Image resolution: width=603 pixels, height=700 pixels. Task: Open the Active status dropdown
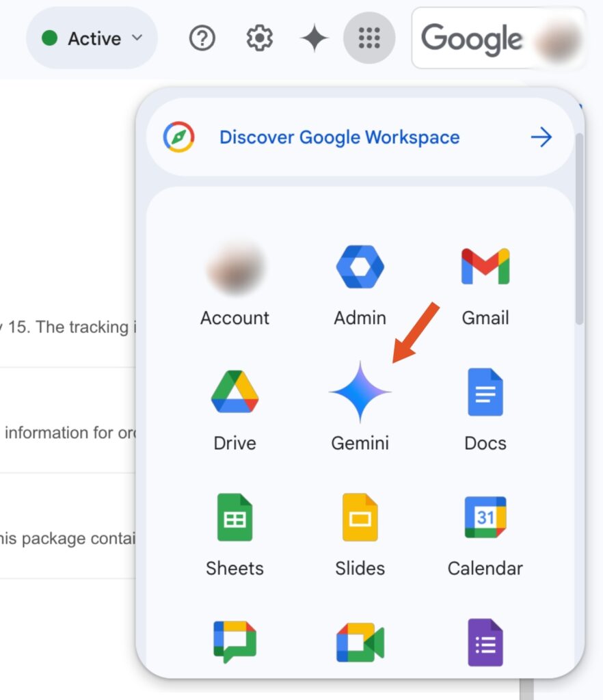click(92, 38)
